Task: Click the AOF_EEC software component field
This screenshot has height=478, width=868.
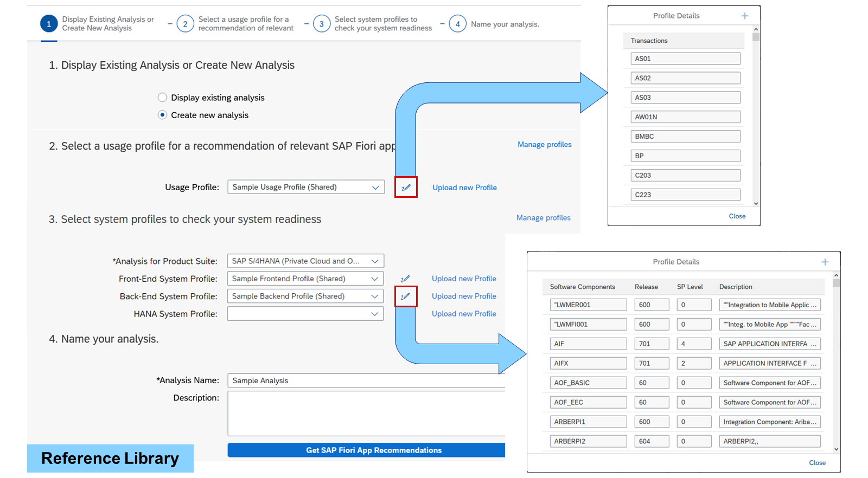Action: click(589, 402)
